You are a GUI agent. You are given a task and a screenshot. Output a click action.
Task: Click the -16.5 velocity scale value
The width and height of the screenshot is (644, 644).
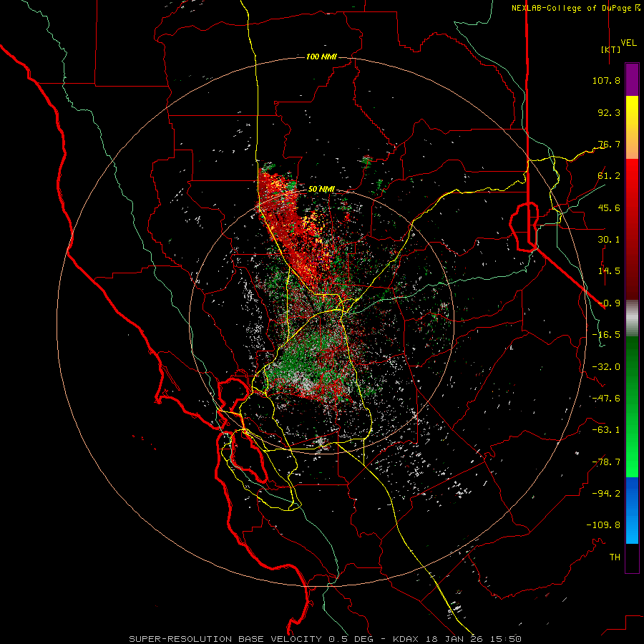click(x=606, y=335)
